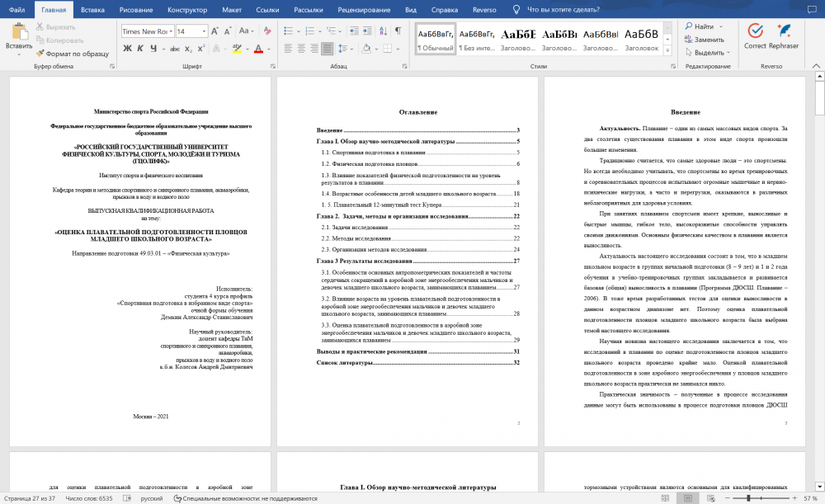This screenshot has height=504, width=825.
Task: Click the Reverso Rephraser icon
Action: coord(784,35)
